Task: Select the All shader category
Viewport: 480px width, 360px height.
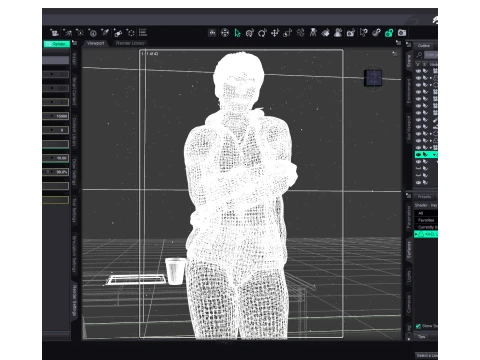Action: click(426, 213)
